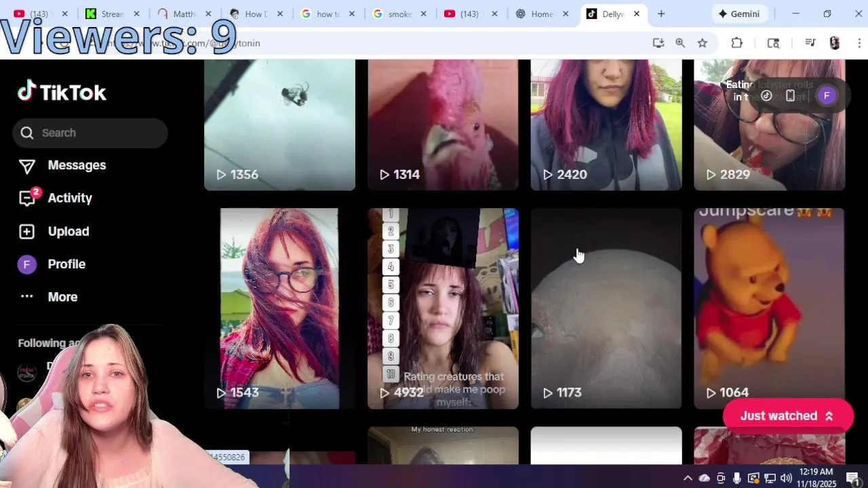The width and height of the screenshot is (868, 488).
Task: Click the Upload plus icon
Action: click(26, 231)
